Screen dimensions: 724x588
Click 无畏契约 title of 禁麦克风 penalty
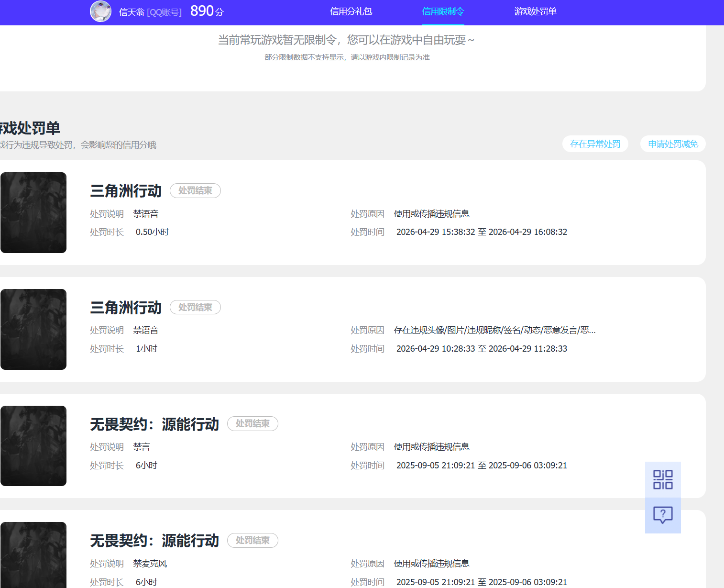[154, 541]
